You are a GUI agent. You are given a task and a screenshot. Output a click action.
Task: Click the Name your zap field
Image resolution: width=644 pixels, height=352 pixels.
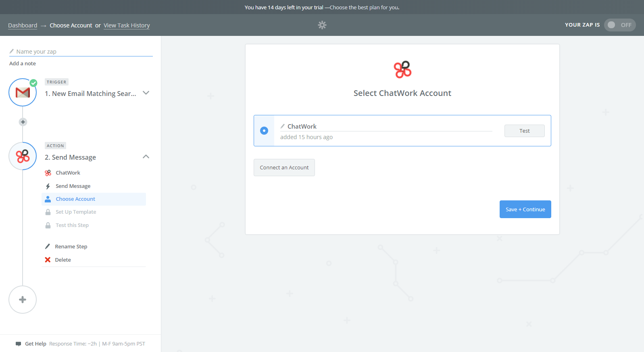[x=81, y=52]
